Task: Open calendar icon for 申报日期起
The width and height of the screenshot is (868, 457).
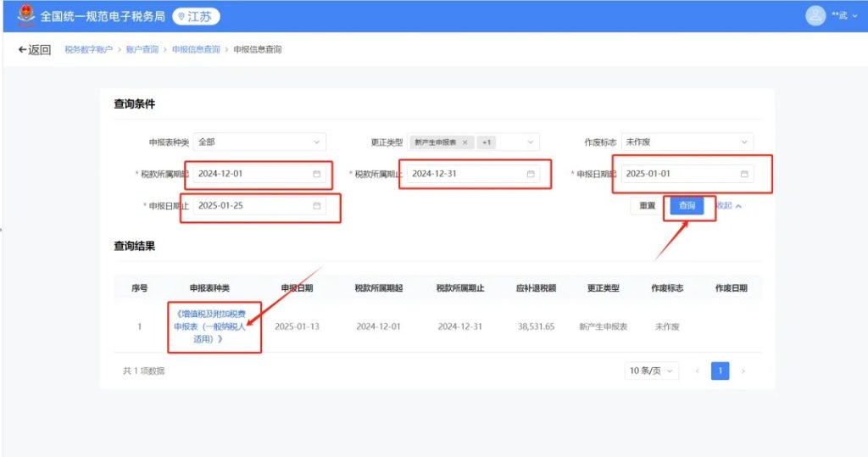Action: pyautogui.click(x=744, y=174)
